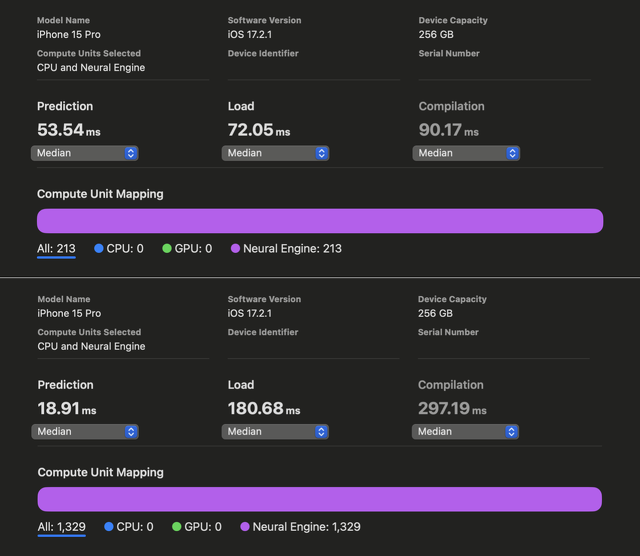Click blue chevron icon under Compilation 90.17 ms
This screenshot has height=556, width=640.
[x=512, y=153]
